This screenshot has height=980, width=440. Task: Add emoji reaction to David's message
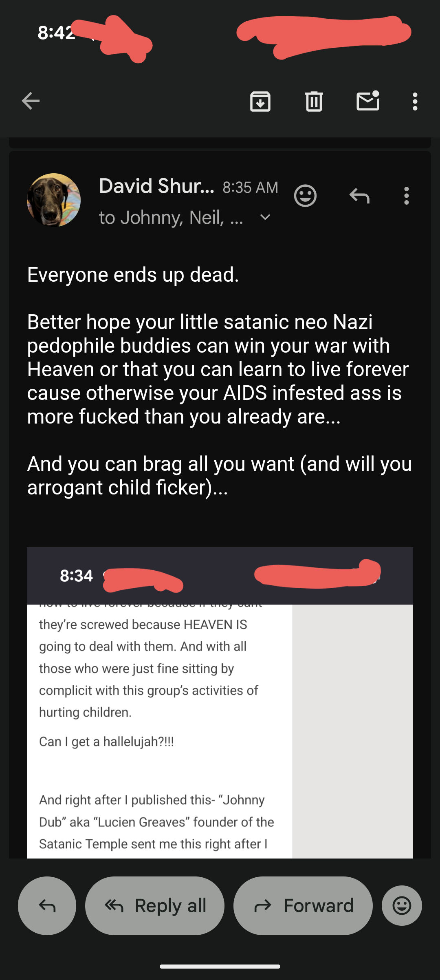pos(305,196)
